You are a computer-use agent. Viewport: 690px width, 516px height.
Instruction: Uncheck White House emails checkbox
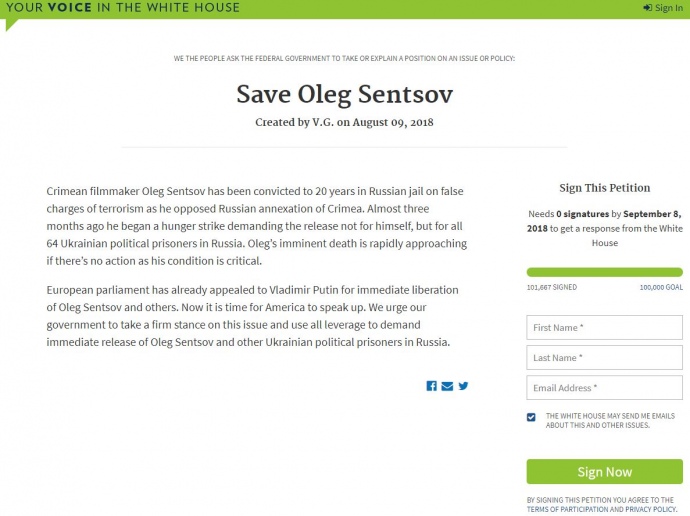click(x=531, y=417)
